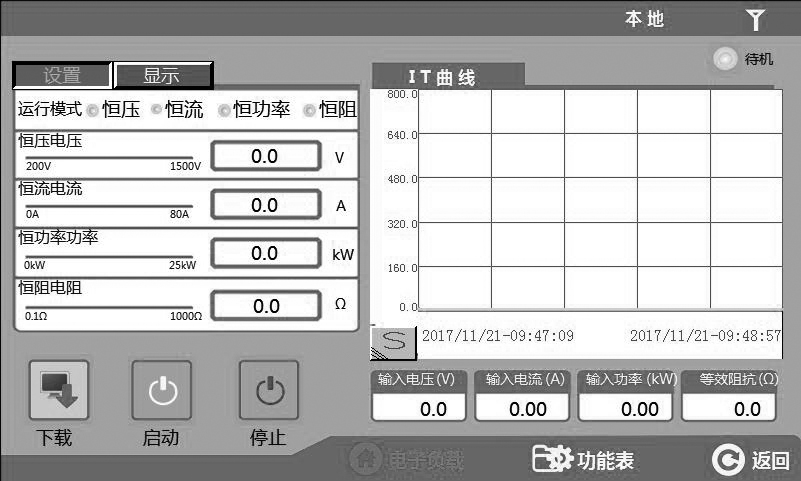Viewport: 801px width, 481px height.
Task: Click the 恒功率功率 kW input field
Action: tap(265, 254)
